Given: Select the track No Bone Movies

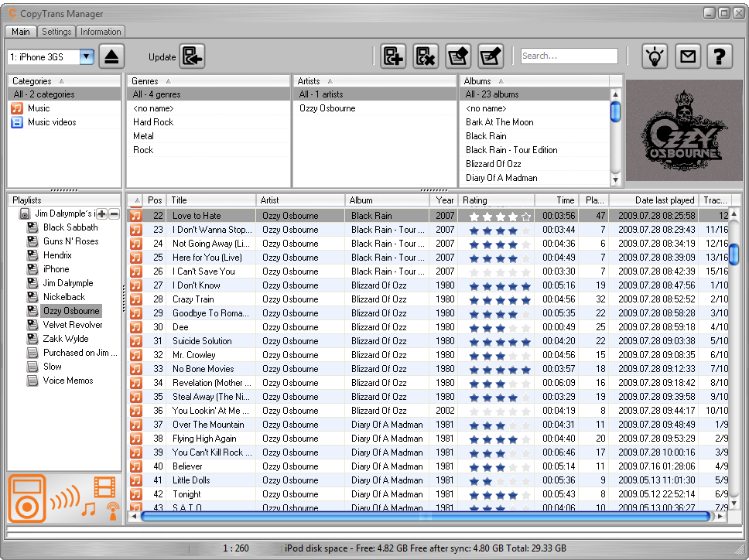Looking at the screenshot, I should 429,368.
